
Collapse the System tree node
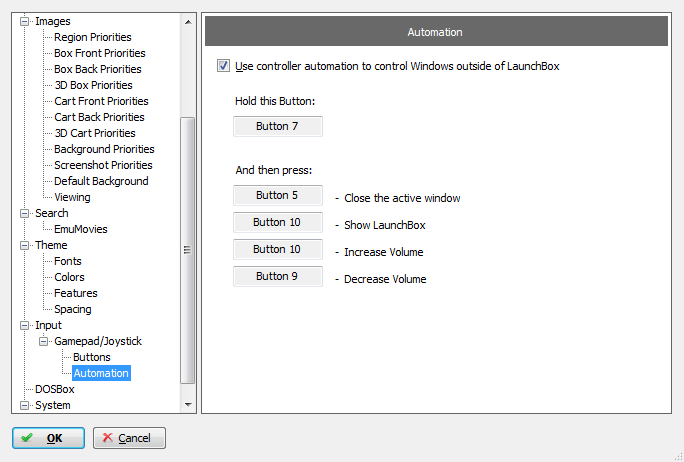pos(25,405)
